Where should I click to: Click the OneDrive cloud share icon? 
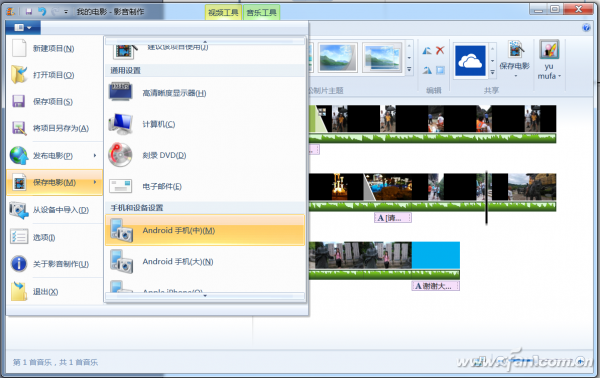click(x=470, y=61)
